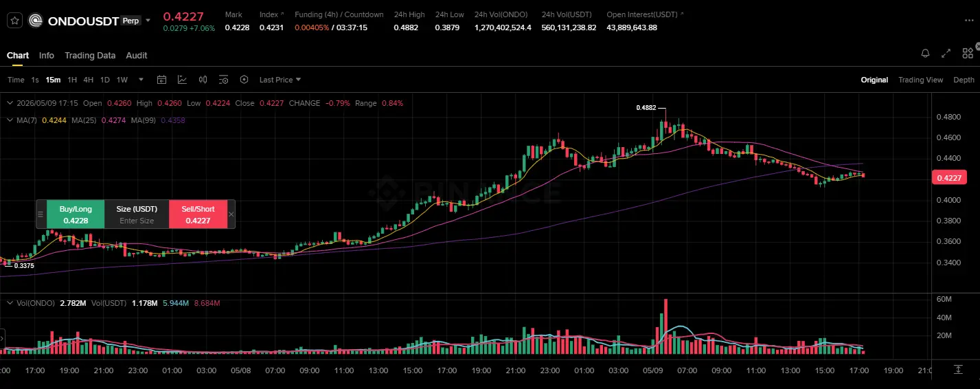
Task: Open the Last Price dropdown
Action: click(280, 80)
